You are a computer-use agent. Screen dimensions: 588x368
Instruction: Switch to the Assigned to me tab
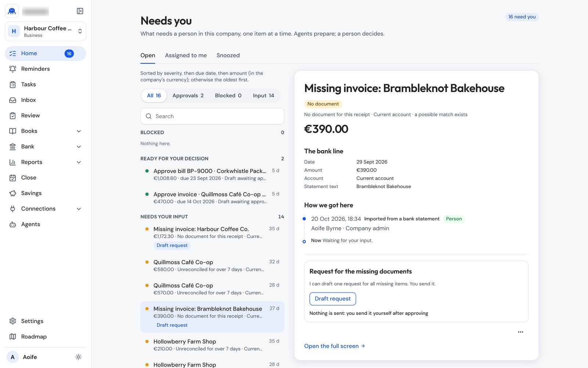click(186, 55)
